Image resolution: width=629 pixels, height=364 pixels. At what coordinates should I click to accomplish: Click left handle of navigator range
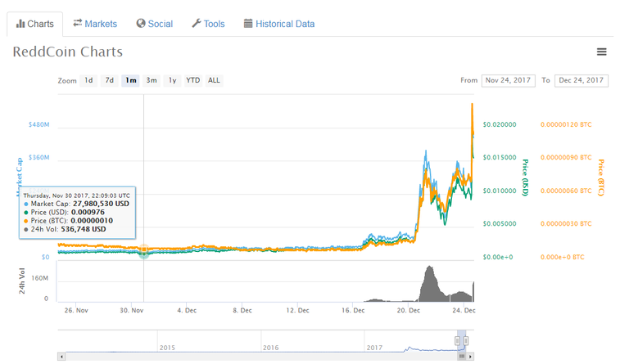[x=457, y=341]
